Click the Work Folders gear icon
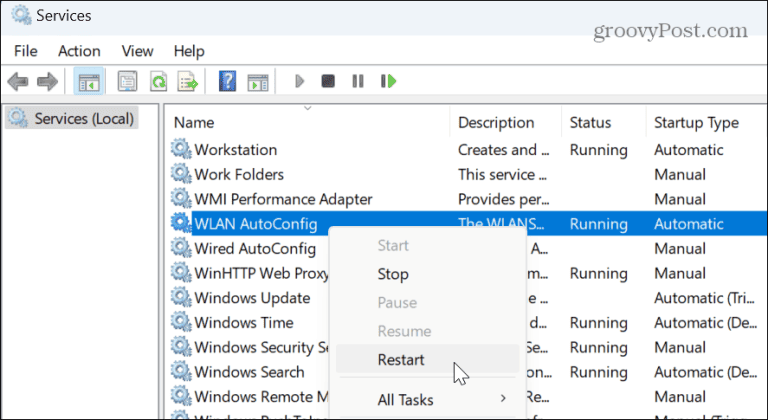768x420 pixels. click(181, 174)
